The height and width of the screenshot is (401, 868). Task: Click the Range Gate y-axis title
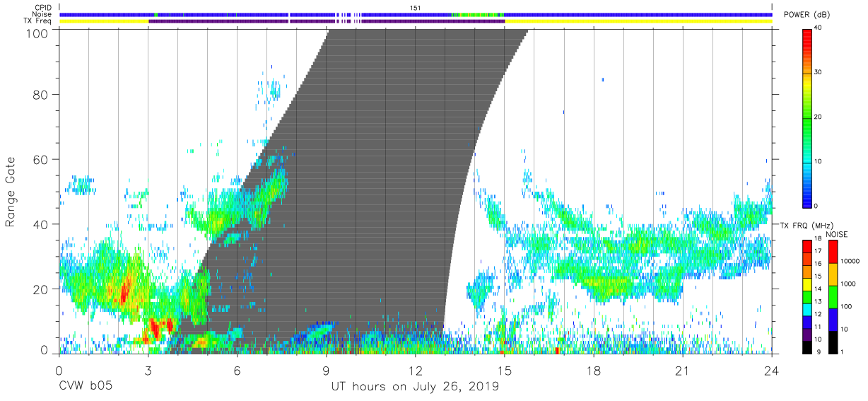11,192
